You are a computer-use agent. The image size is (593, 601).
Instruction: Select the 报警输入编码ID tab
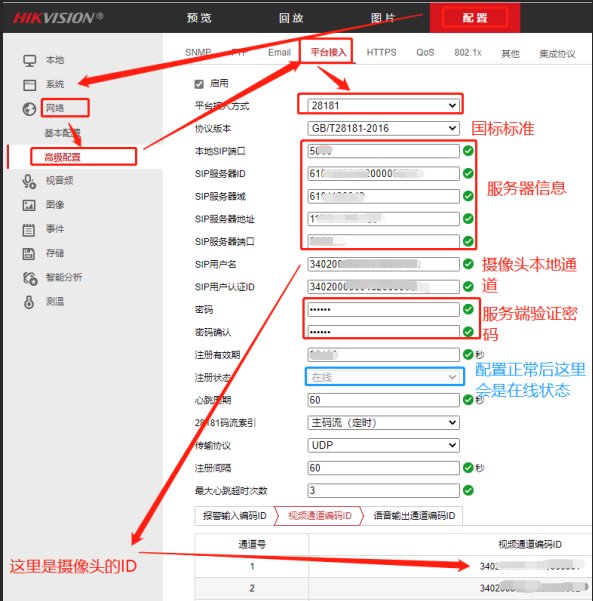(235, 516)
